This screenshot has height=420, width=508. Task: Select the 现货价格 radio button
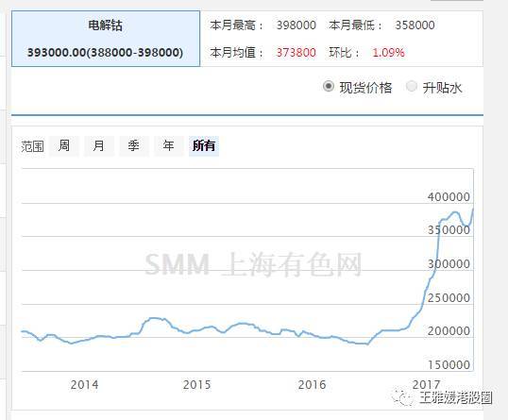click(329, 87)
